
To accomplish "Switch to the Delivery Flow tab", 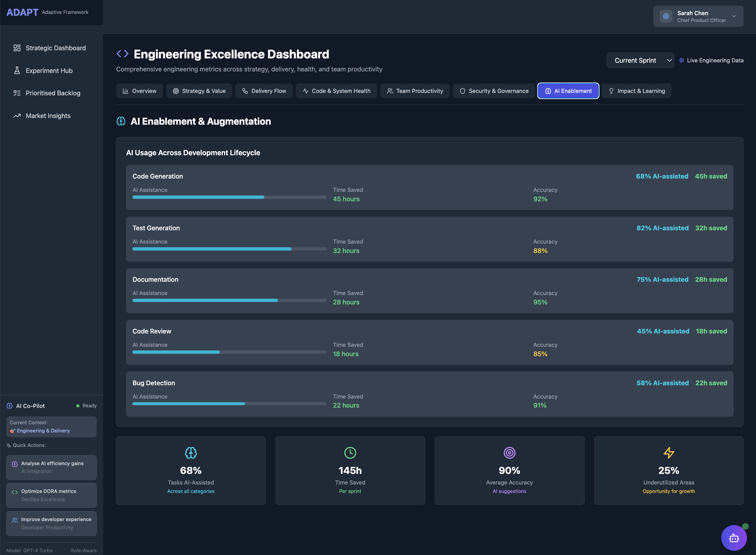I will pos(264,91).
